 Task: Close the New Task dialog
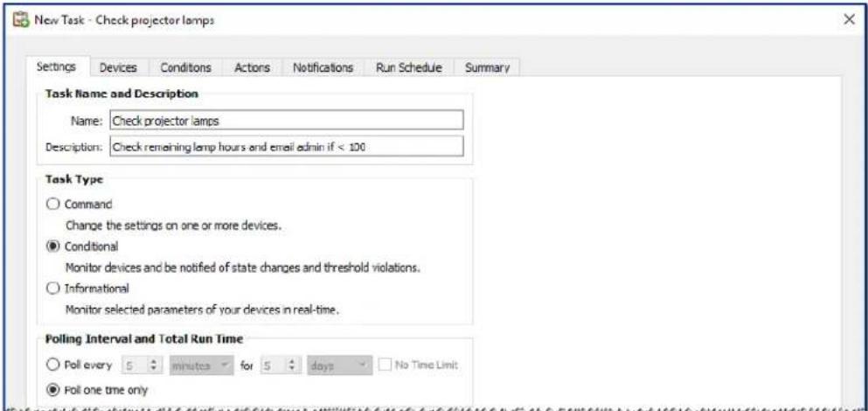[x=848, y=19]
